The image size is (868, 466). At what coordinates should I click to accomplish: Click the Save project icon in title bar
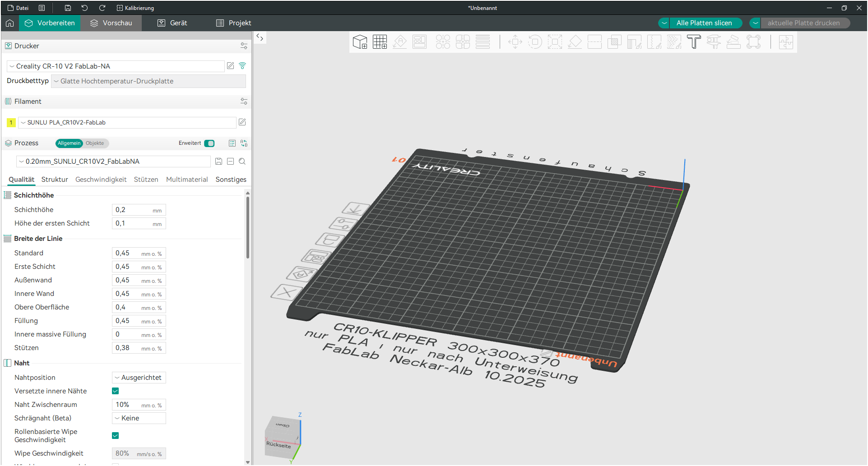[x=68, y=8]
